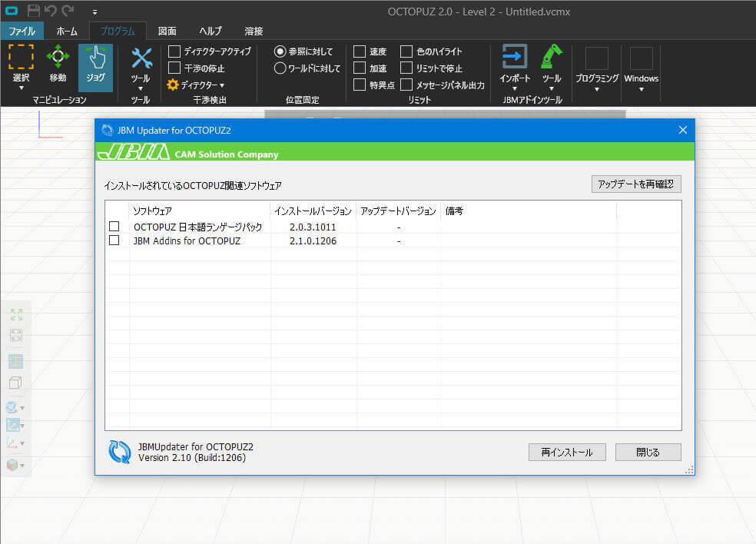
Task: Click the version 2.1.0.1206 cell
Action: [x=313, y=240]
